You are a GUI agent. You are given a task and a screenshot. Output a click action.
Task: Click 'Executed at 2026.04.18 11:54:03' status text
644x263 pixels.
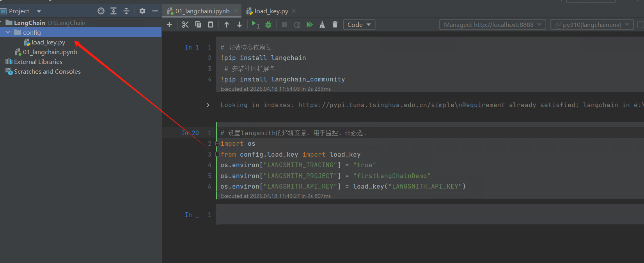(x=275, y=89)
